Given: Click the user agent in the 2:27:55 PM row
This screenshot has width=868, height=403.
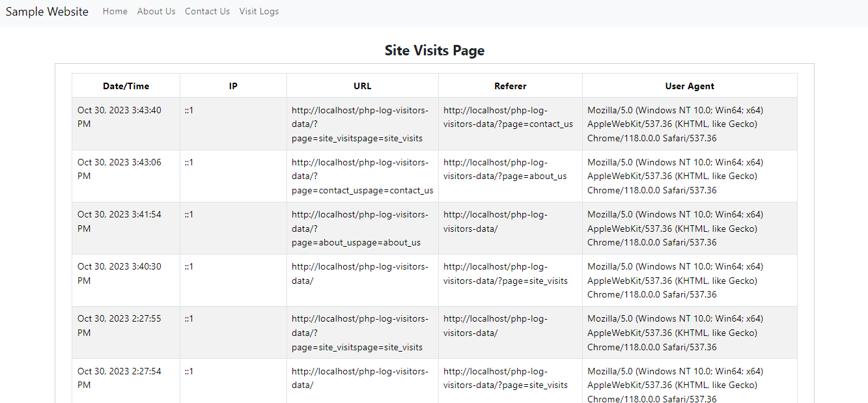Looking at the screenshot, I should pos(675,333).
